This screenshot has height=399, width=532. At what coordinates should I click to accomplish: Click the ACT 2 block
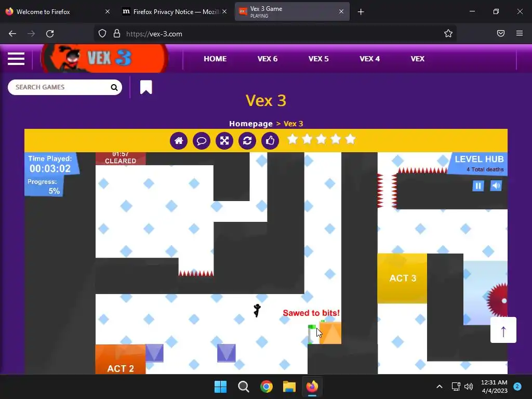121,360
